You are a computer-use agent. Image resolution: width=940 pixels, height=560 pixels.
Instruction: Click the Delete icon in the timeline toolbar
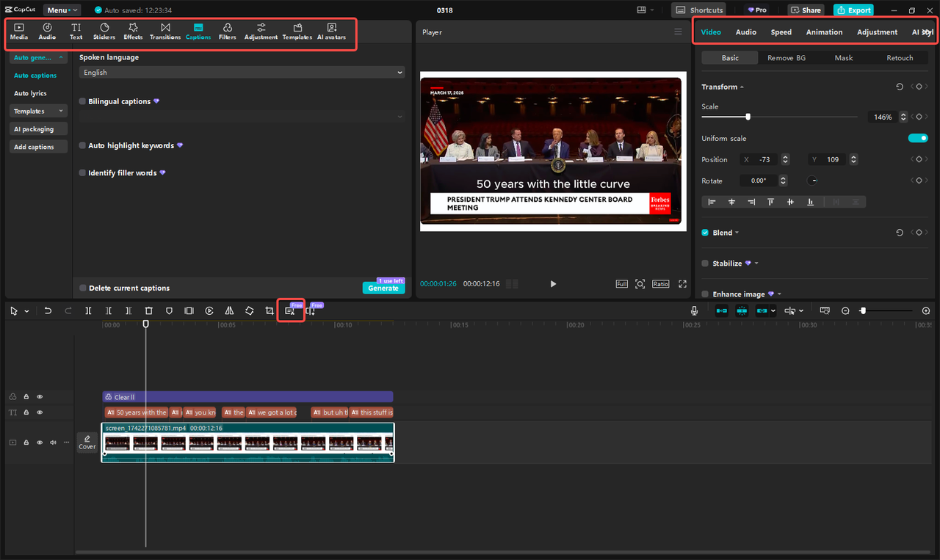click(x=149, y=310)
